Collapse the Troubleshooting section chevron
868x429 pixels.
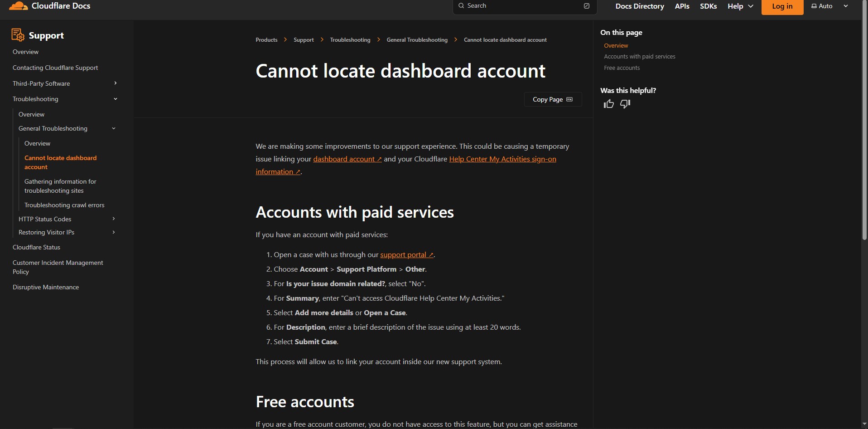tap(116, 99)
